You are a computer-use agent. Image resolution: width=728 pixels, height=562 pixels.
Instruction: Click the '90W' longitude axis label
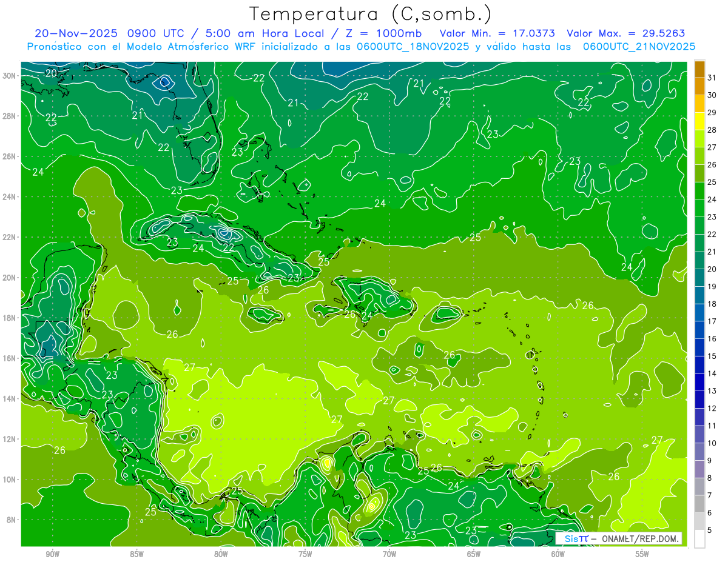[x=52, y=554]
